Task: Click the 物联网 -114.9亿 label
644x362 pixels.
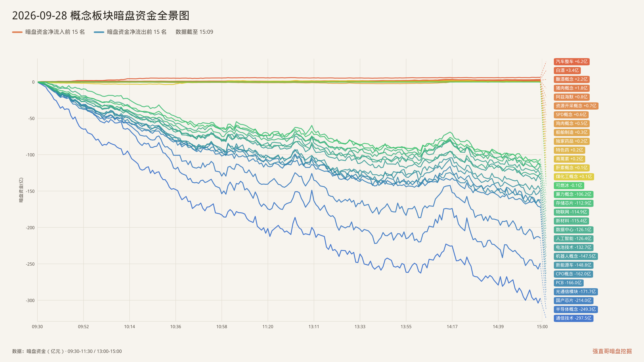Action: (x=571, y=212)
